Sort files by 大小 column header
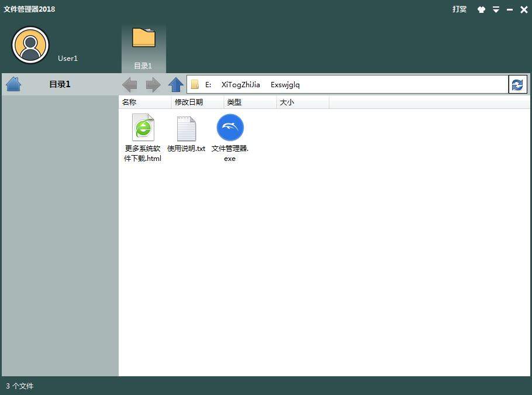Image resolution: width=532 pixels, height=395 pixels. 287,102
